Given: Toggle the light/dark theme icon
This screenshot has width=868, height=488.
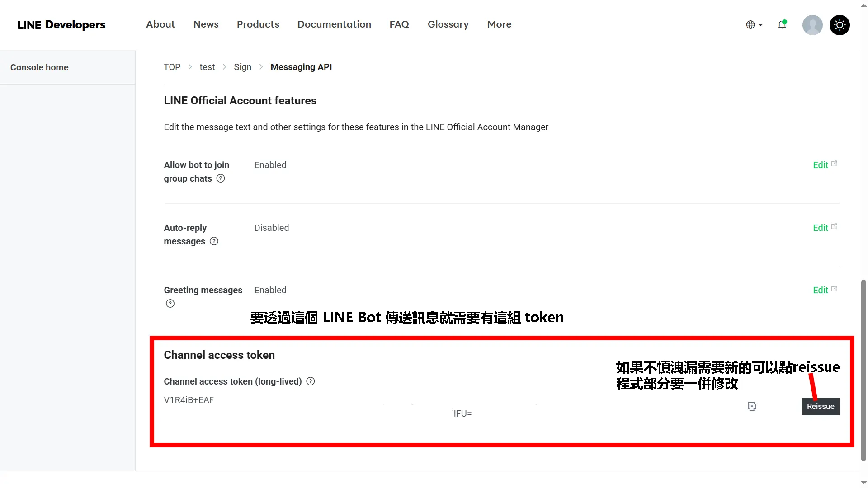Looking at the screenshot, I should click(x=840, y=25).
